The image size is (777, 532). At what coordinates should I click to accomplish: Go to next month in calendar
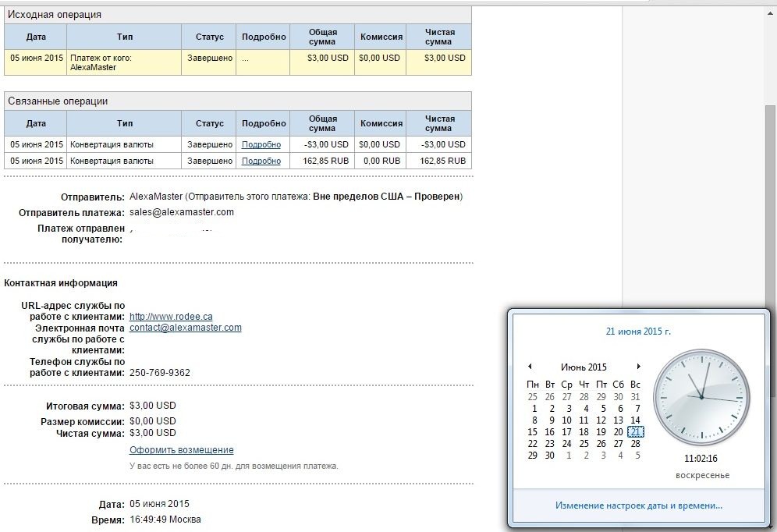[638, 367]
